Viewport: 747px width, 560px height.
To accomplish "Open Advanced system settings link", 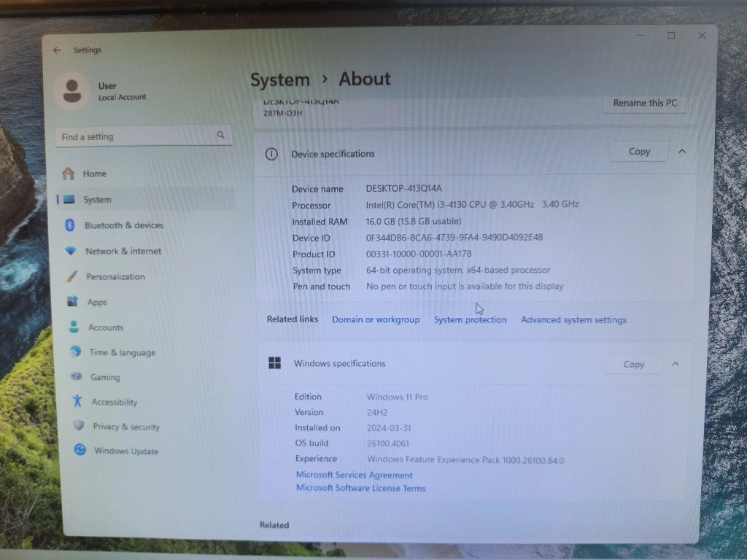I will pyautogui.click(x=573, y=320).
